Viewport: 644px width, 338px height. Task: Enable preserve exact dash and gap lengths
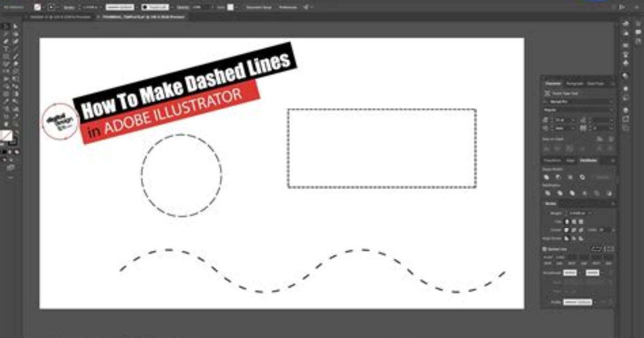[x=597, y=249]
